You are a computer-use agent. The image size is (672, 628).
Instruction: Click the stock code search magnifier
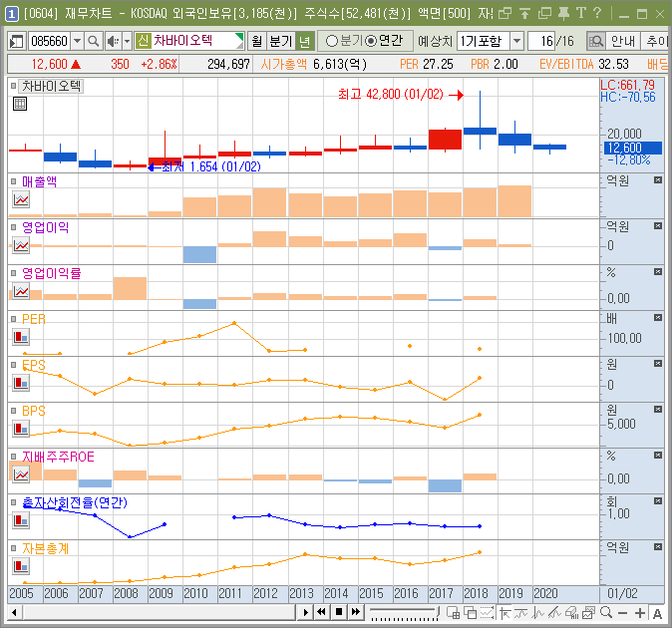(93, 42)
